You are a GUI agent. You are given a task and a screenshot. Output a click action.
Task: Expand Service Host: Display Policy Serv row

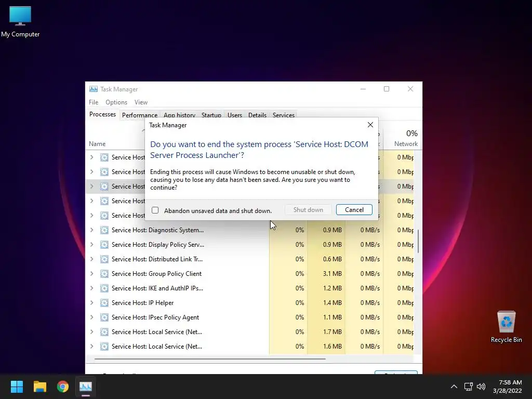[91, 245]
